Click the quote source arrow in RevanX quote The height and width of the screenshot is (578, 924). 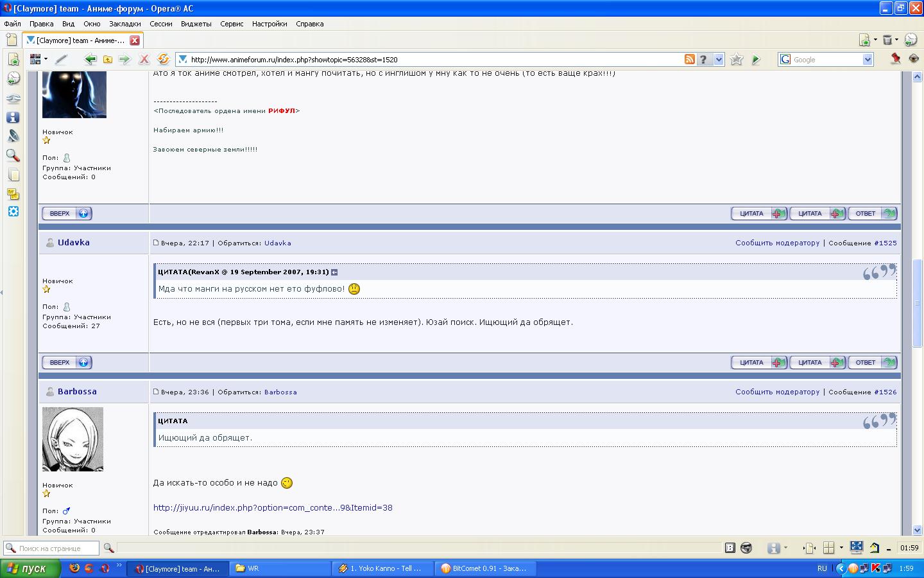tap(334, 272)
